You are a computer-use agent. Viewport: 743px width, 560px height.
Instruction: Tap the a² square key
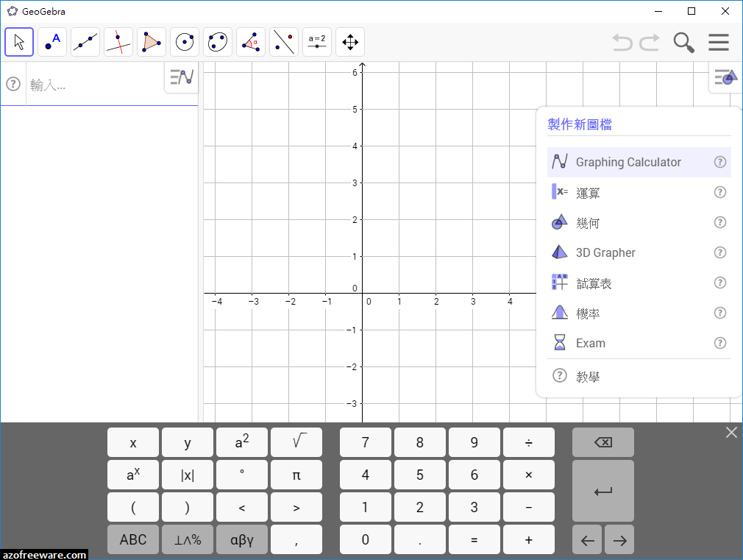click(242, 442)
